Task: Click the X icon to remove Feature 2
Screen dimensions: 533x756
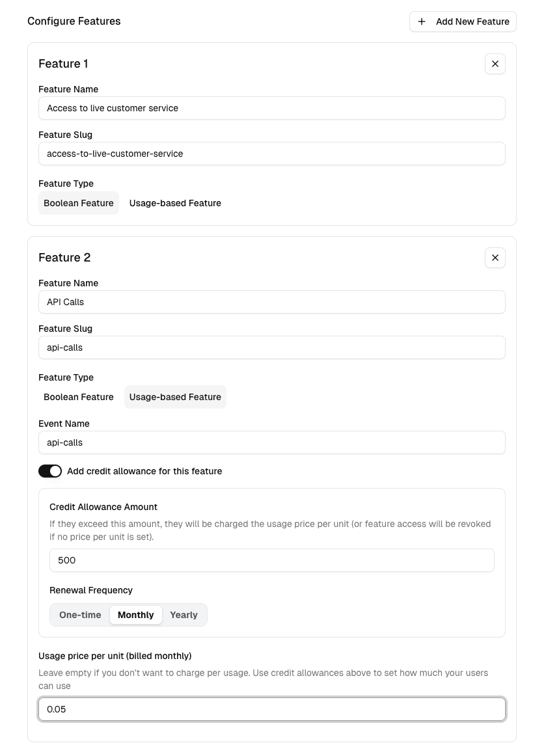Action: coord(495,258)
